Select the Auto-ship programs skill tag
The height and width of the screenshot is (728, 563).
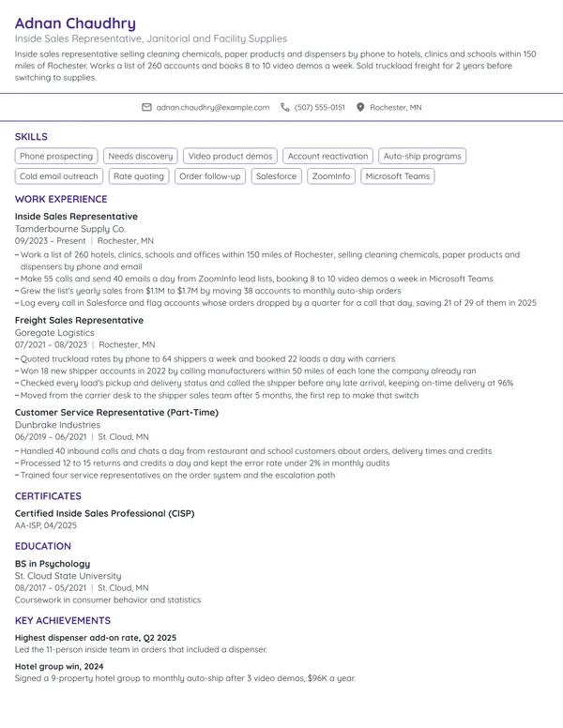(x=422, y=156)
